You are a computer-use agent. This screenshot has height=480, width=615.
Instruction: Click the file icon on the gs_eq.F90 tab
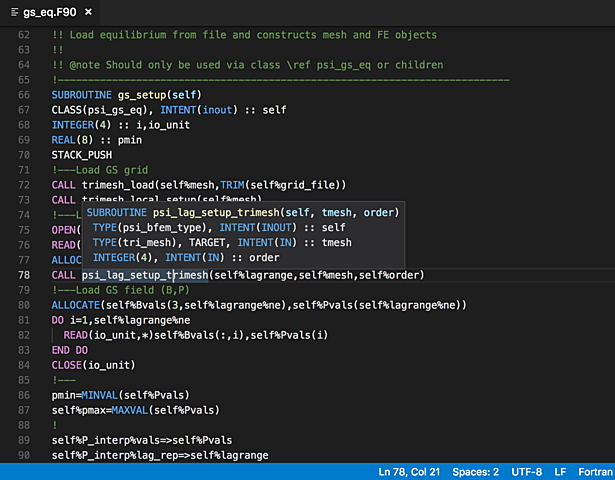(x=15, y=13)
